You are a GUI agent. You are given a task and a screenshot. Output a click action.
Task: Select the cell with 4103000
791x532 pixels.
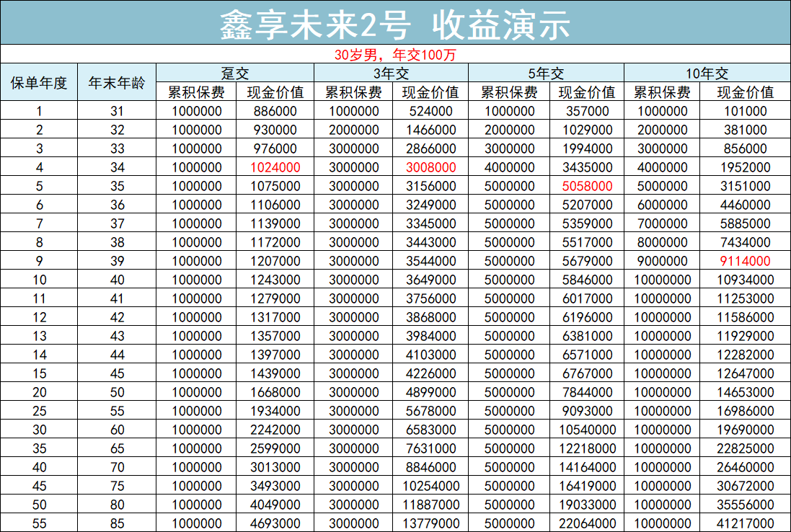click(430, 355)
